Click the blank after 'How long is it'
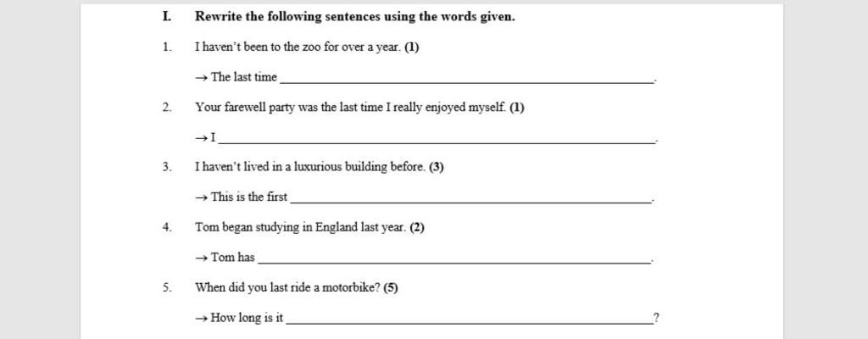The width and height of the screenshot is (868, 339). coord(469,322)
